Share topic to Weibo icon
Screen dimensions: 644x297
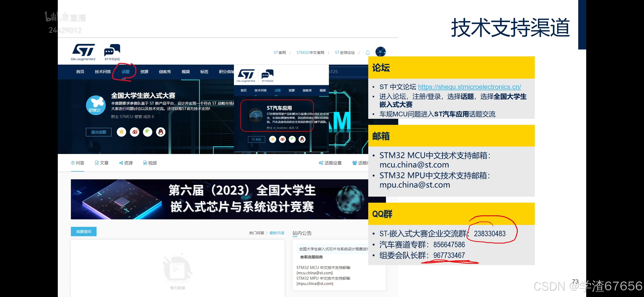click(x=135, y=132)
